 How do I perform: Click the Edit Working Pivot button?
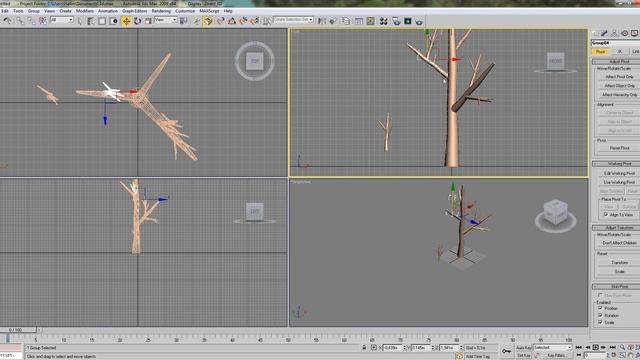tap(619, 173)
